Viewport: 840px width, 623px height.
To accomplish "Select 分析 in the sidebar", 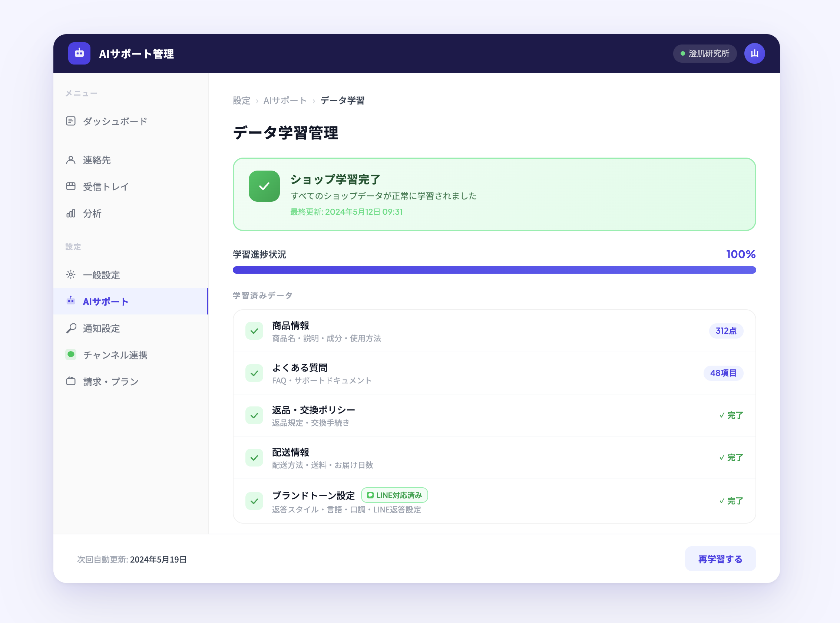I will (x=131, y=214).
